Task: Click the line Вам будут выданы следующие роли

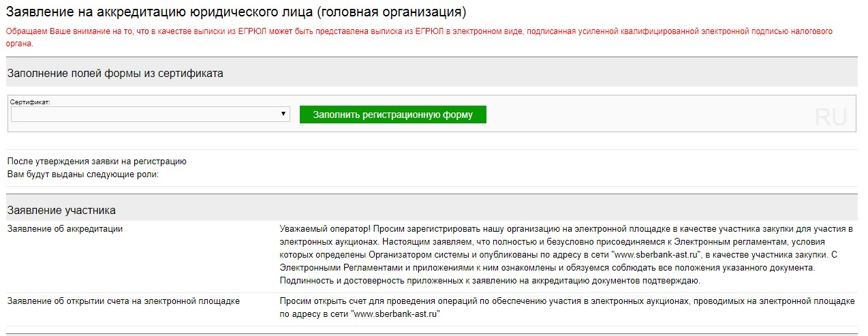Action: (x=82, y=174)
